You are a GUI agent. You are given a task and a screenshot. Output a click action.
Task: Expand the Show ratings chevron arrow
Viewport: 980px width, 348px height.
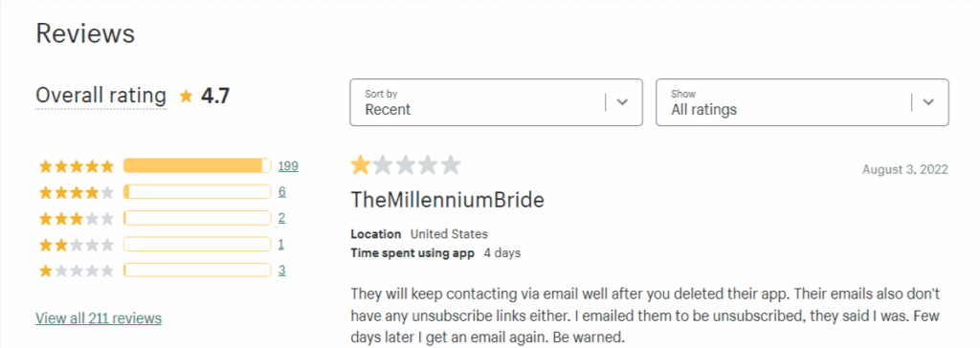(x=928, y=102)
